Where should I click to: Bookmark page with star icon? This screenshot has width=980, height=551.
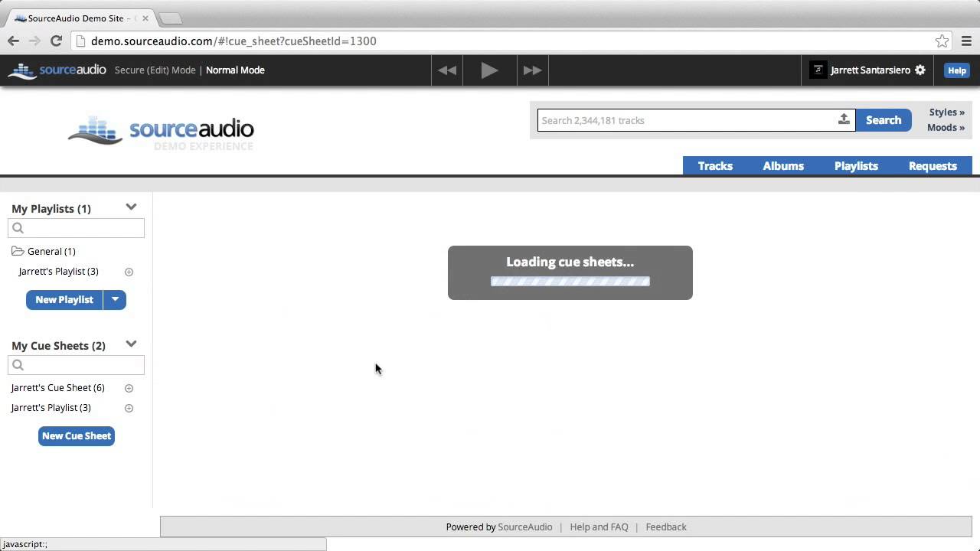pyautogui.click(x=942, y=41)
